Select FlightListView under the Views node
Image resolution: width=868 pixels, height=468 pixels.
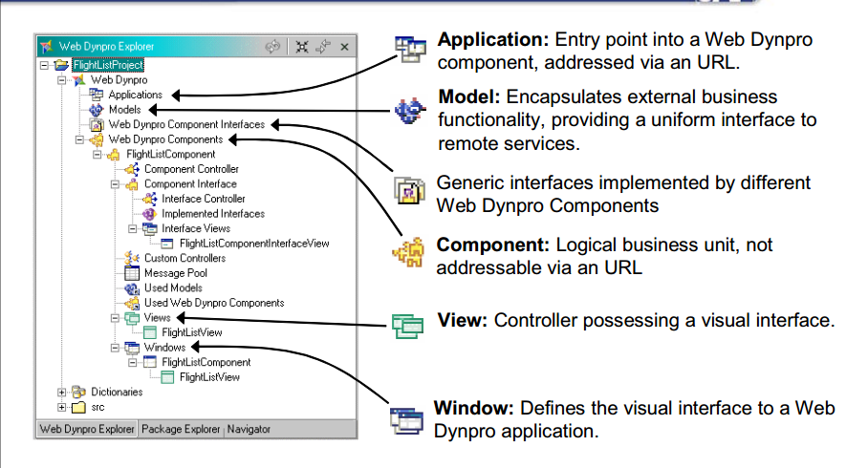point(191,332)
